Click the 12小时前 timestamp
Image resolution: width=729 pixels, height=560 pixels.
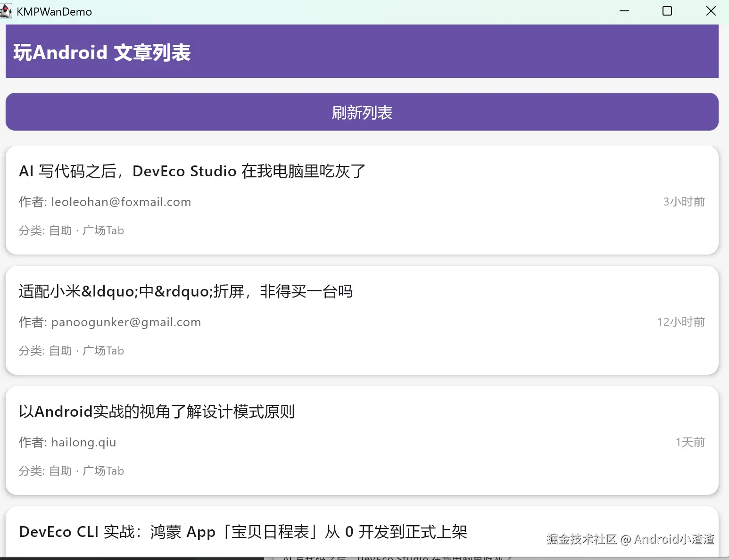[681, 322]
